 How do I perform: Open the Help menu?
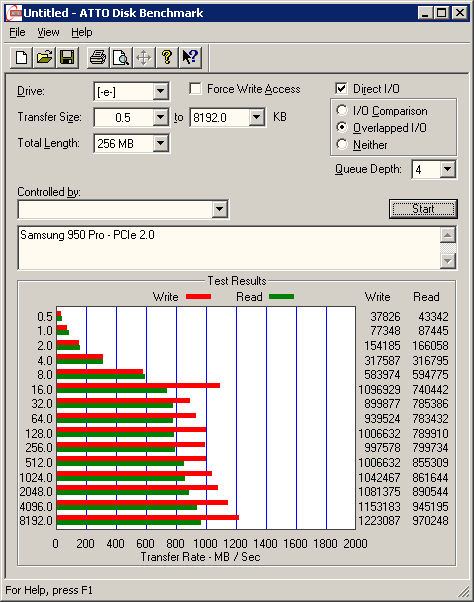click(x=82, y=32)
